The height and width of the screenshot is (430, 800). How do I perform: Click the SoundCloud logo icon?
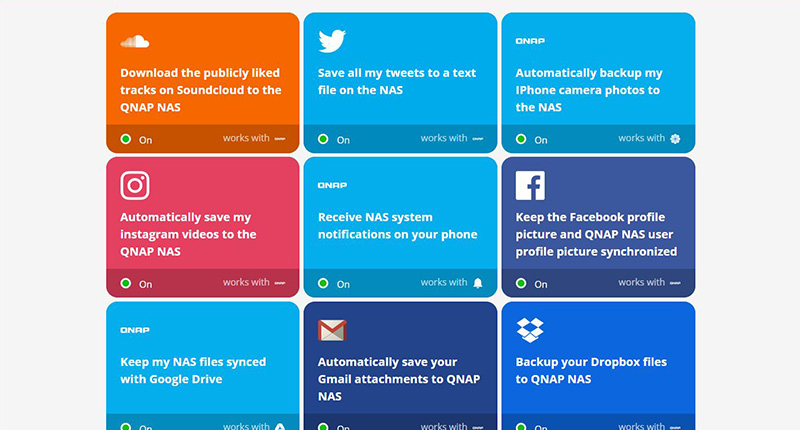[135, 42]
